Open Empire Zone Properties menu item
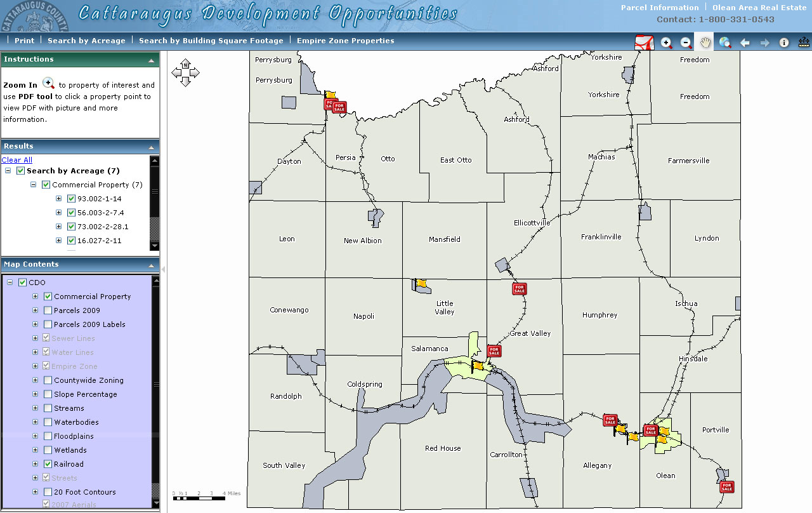Screen dimensions: 812x513 click(x=345, y=41)
